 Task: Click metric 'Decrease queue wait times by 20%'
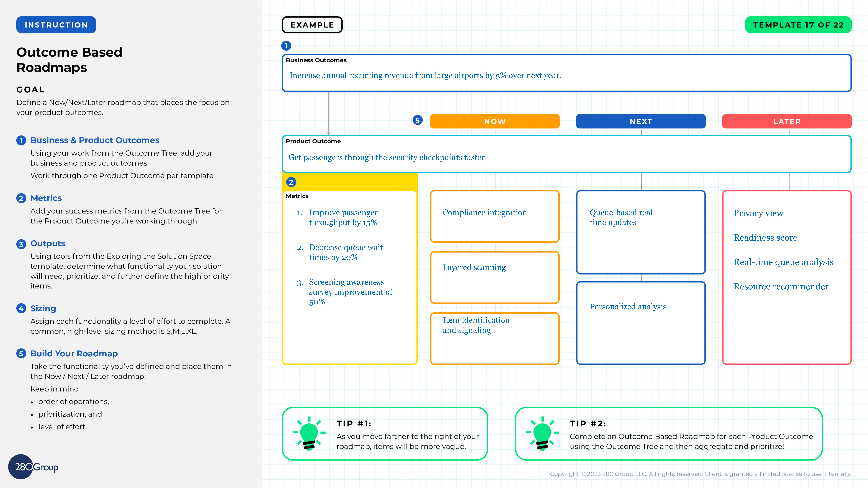click(346, 252)
